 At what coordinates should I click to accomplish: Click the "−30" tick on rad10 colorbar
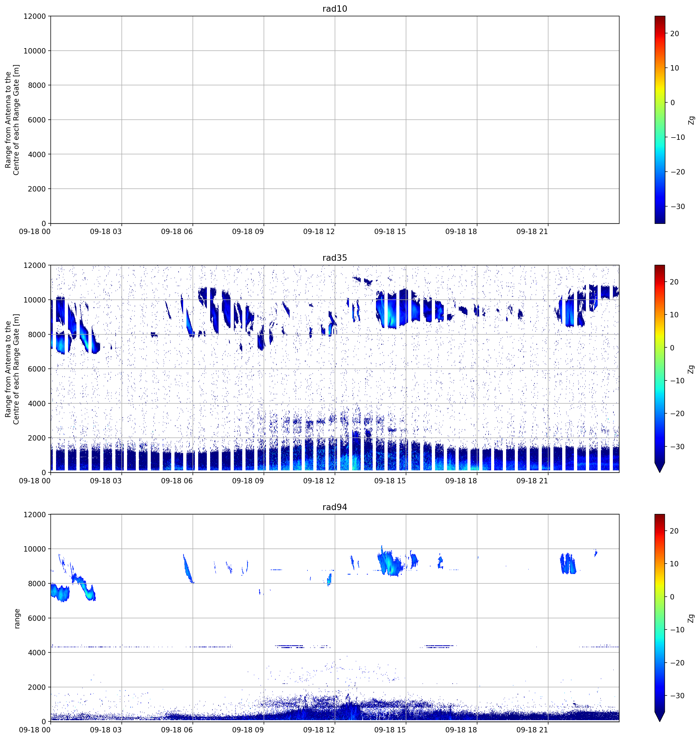[x=677, y=207]
